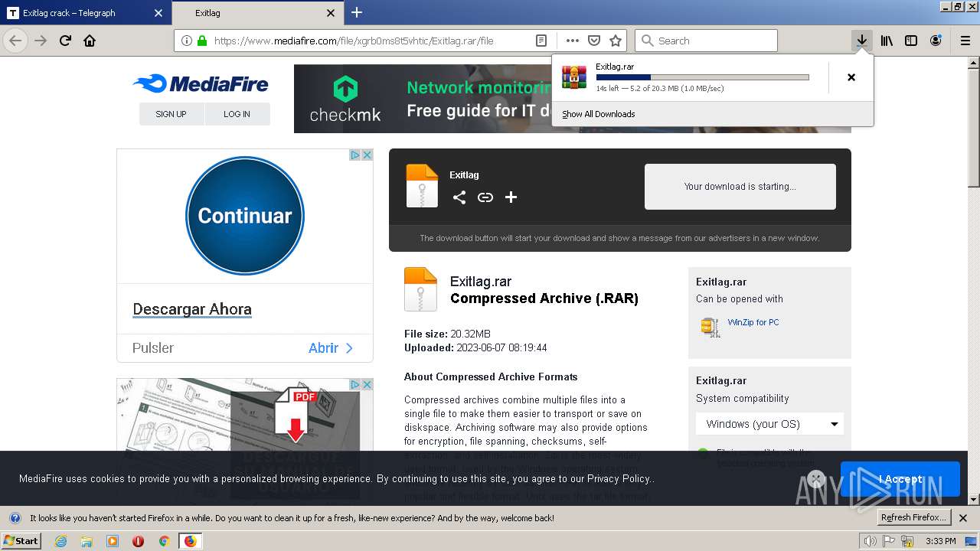The height and width of the screenshot is (551, 980).
Task: Open a new tab with plus icon
Action: (x=357, y=12)
